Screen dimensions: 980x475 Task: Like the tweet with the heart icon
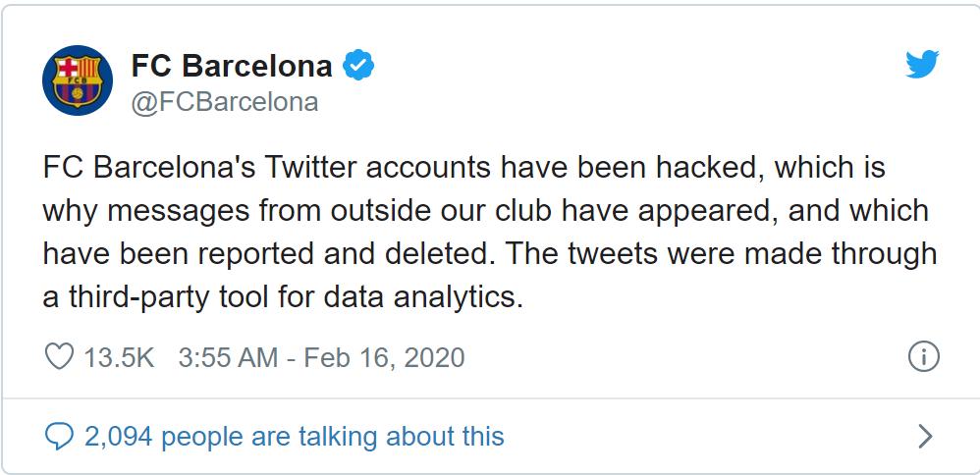click(x=60, y=356)
